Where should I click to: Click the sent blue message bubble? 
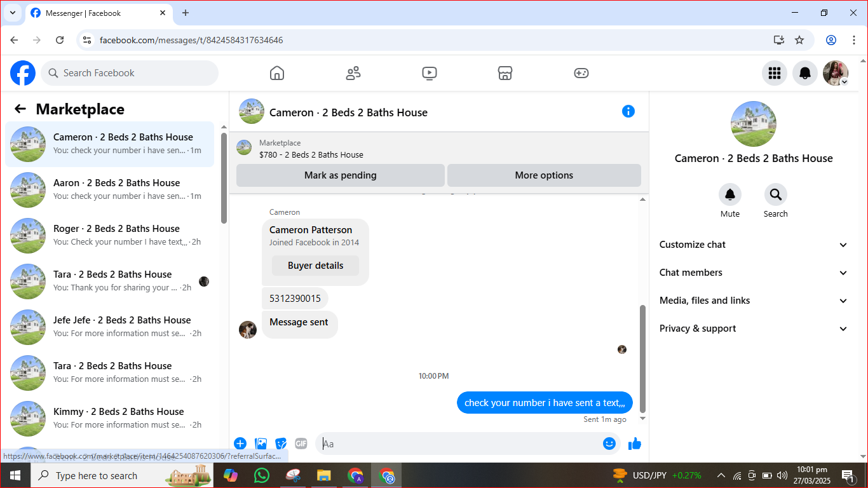point(545,403)
